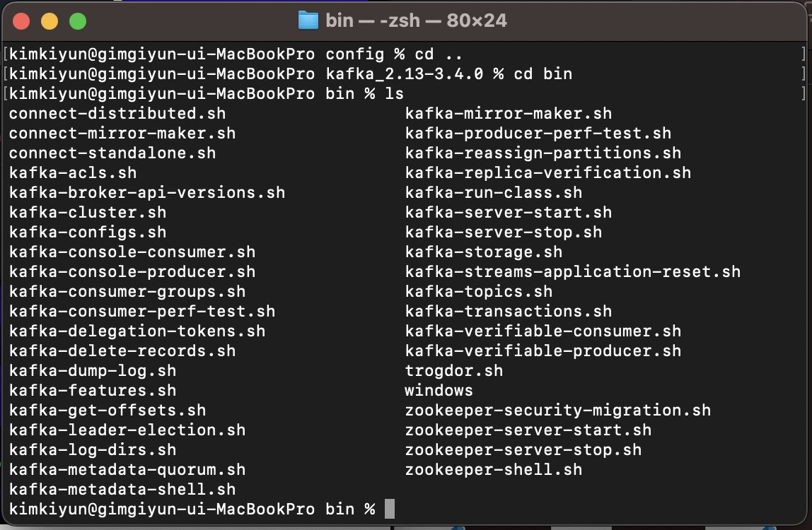This screenshot has height=530, width=812.
Task: Select kafka-replica-verification.sh file name
Action: (548, 173)
